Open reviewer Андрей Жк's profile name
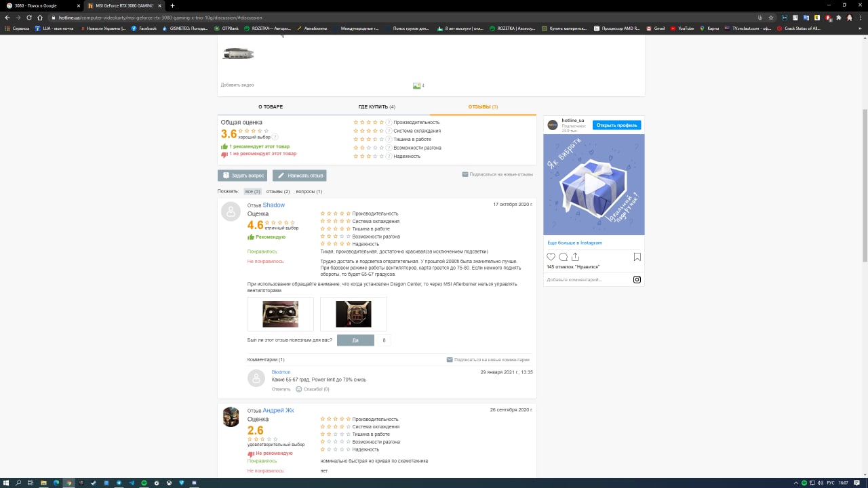Screen dimensions: 868x488 coord(278,410)
